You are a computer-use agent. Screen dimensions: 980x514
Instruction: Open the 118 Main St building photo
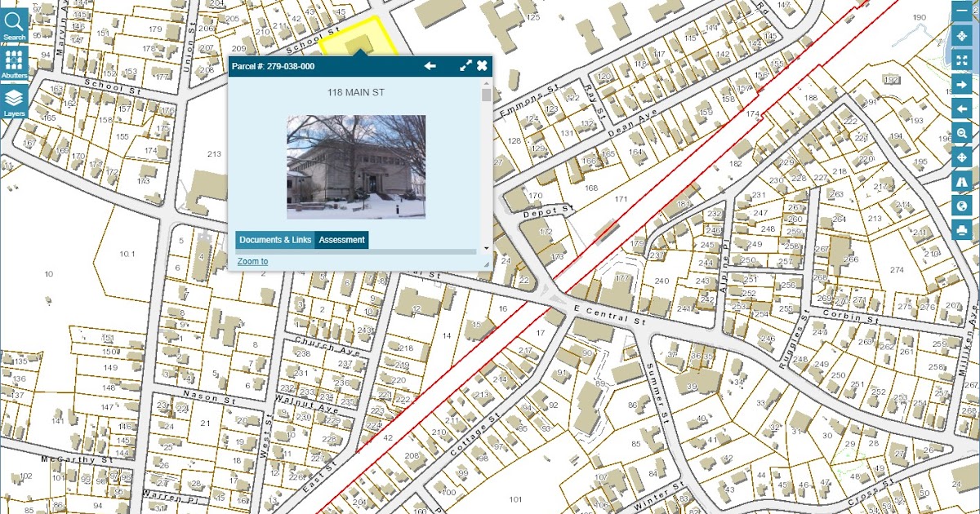(356, 166)
